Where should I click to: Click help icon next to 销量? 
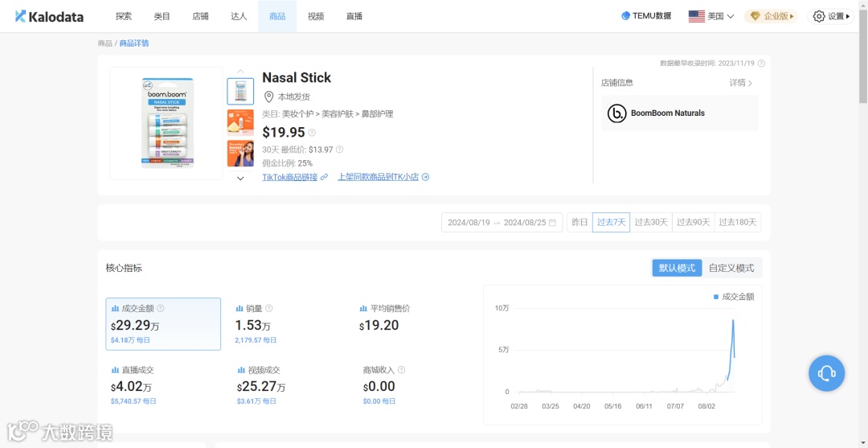269,308
